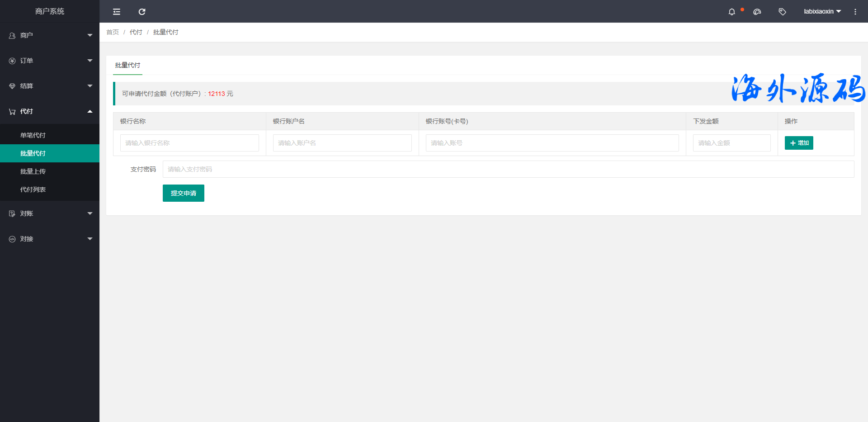Open the labixiaoxin user dropdown
The height and width of the screenshot is (422, 868).
pyautogui.click(x=822, y=11)
